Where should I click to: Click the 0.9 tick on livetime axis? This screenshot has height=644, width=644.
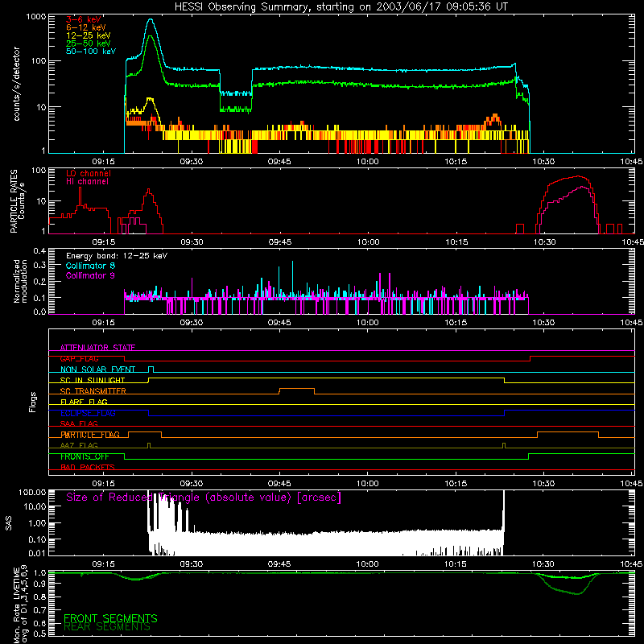point(39,584)
